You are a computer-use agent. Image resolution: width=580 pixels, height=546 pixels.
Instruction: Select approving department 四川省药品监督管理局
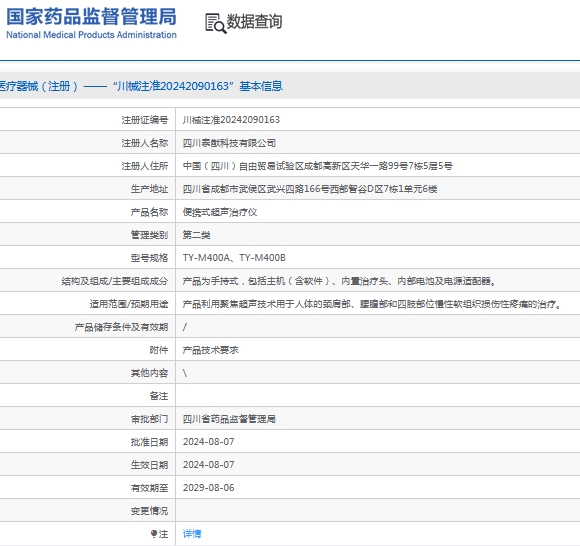(229, 419)
